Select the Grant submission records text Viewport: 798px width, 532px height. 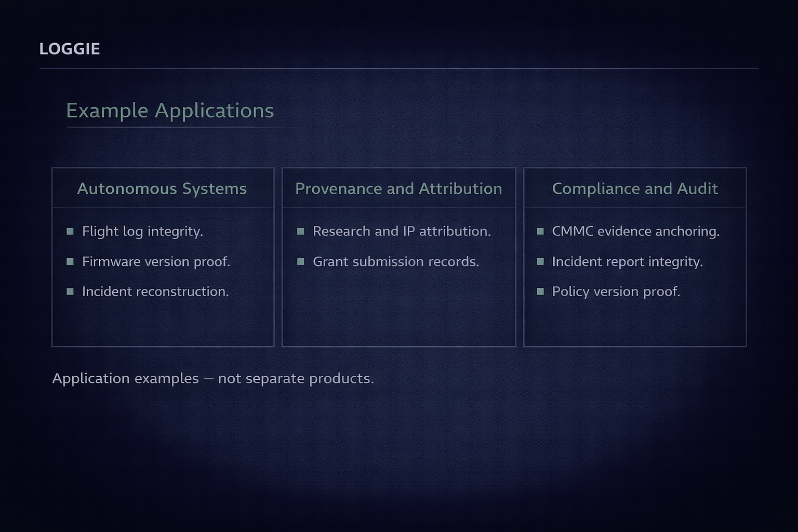[x=396, y=261]
